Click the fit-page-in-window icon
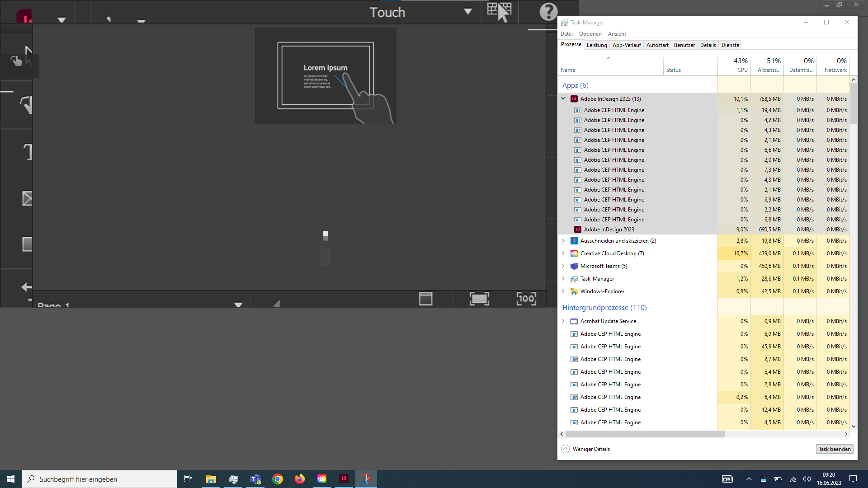 point(479,298)
